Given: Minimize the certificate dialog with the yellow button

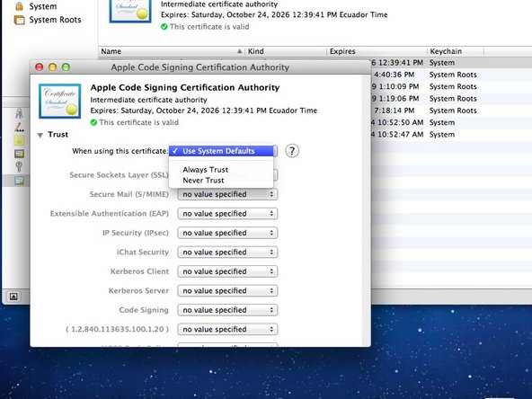Looking at the screenshot, I should (x=53, y=67).
